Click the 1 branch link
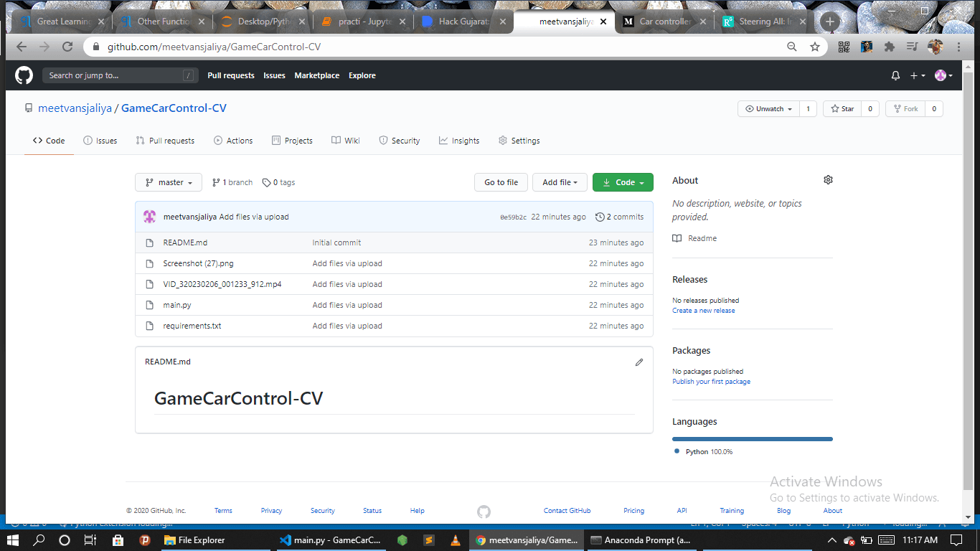Image resolution: width=980 pixels, height=551 pixels. (232, 182)
